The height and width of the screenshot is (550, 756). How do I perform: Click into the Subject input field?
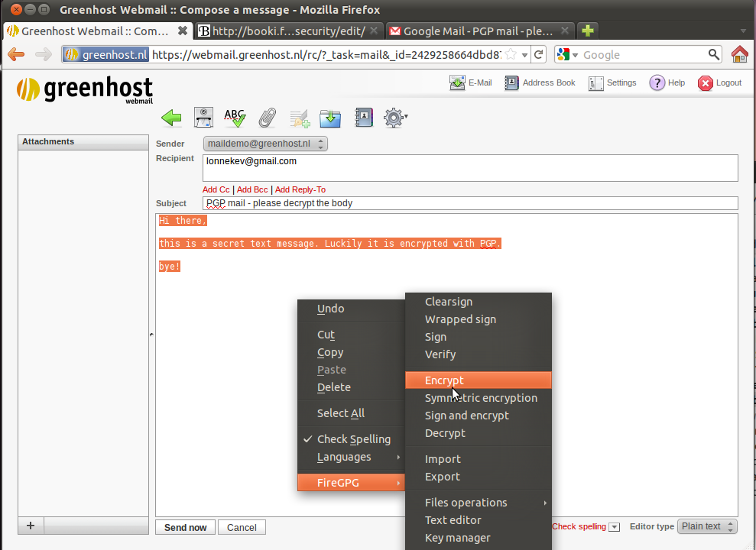(470, 203)
